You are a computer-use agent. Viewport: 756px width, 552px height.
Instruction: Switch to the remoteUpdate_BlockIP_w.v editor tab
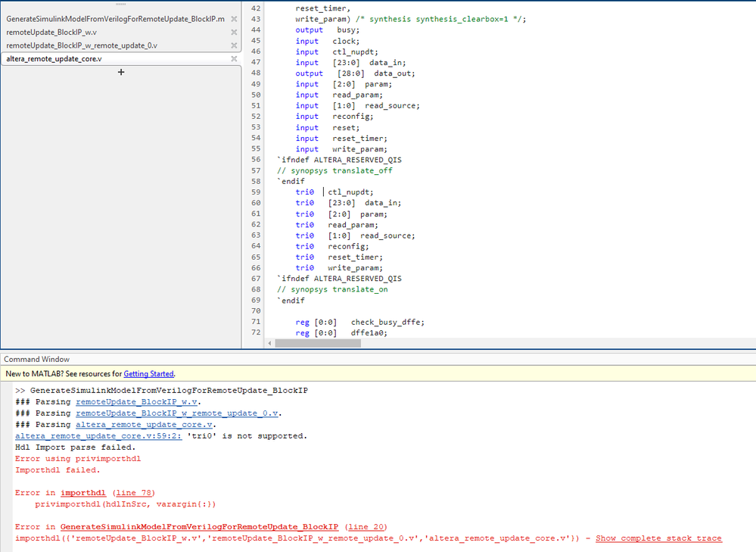[51, 33]
